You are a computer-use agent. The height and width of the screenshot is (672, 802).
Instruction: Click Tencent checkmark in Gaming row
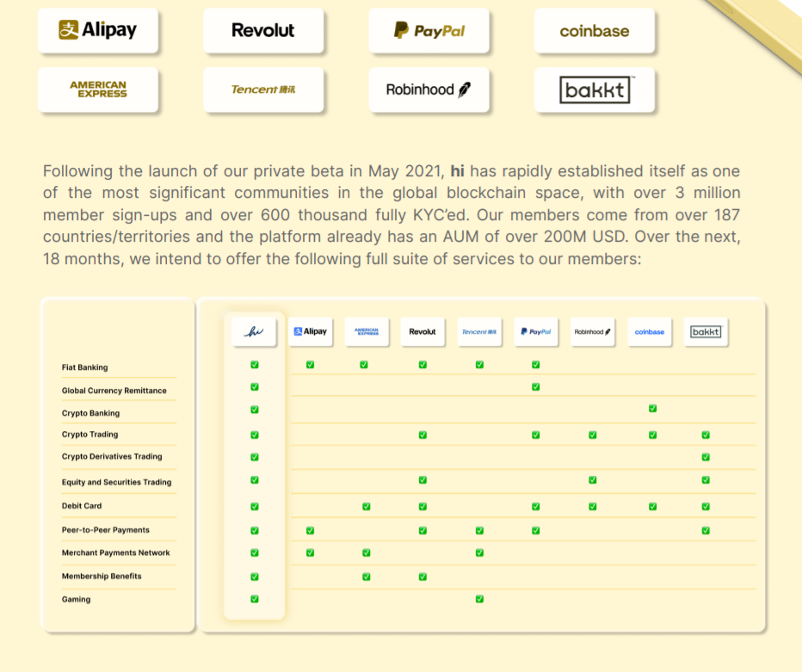pos(479,599)
